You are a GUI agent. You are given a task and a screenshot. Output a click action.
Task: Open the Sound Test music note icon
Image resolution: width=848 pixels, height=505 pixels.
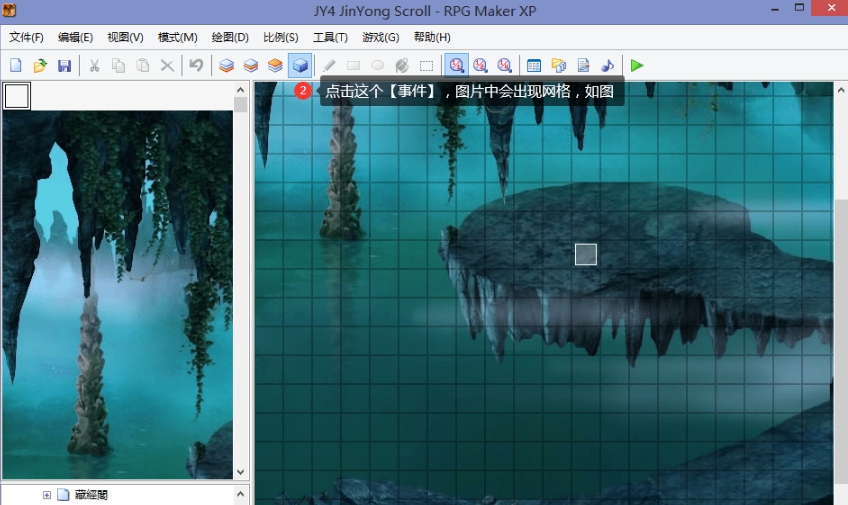coord(607,65)
